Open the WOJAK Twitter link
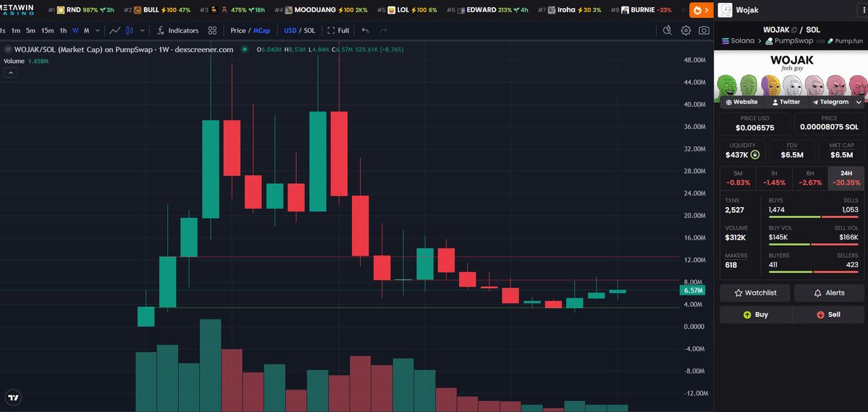 click(x=786, y=102)
